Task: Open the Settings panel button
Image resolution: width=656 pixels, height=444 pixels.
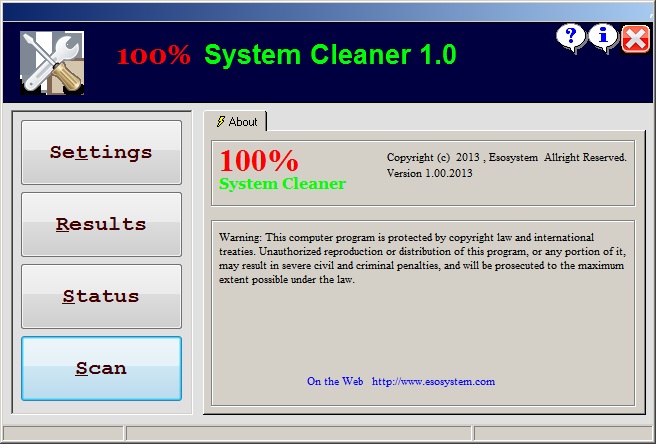Action: 101,152
